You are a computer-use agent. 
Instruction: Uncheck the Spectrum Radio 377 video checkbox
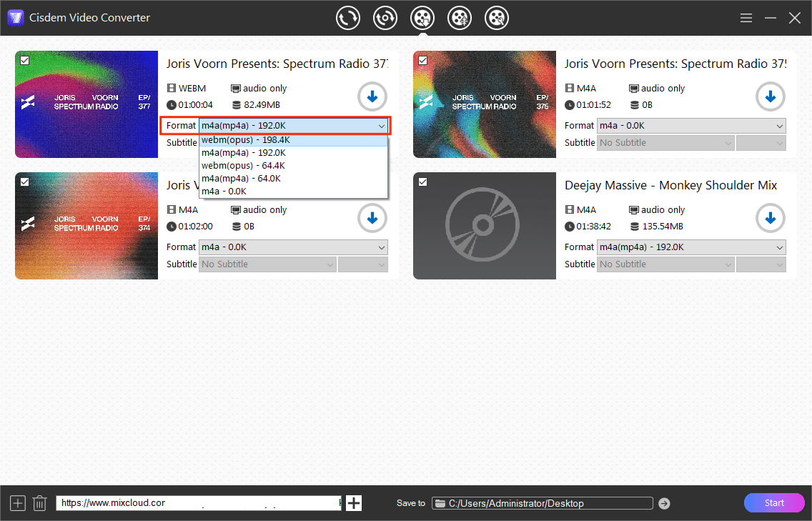pos(24,61)
